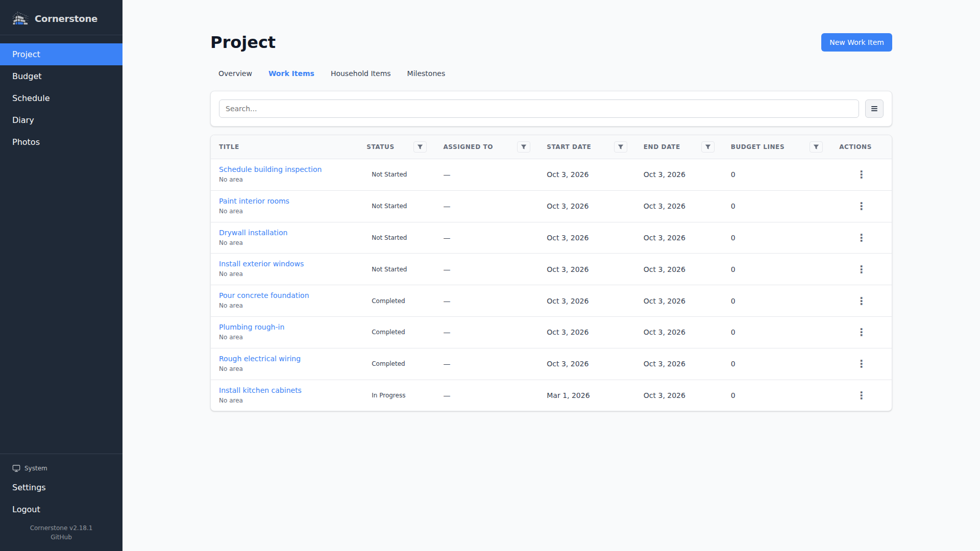Viewport: 980px width, 551px height.
Task: Open Status column filter
Action: click(x=420, y=147)
